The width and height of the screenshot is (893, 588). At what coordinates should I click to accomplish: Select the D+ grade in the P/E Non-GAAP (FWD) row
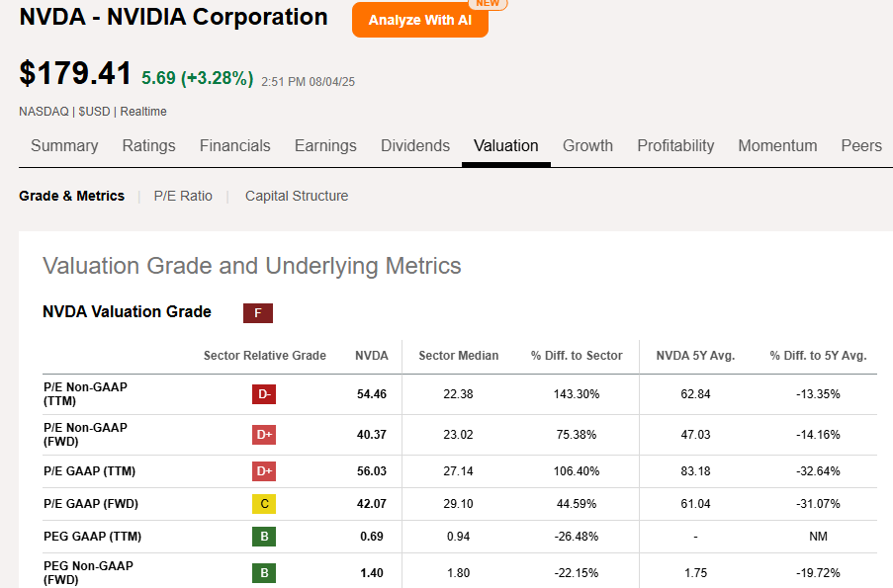click(264, 435)
